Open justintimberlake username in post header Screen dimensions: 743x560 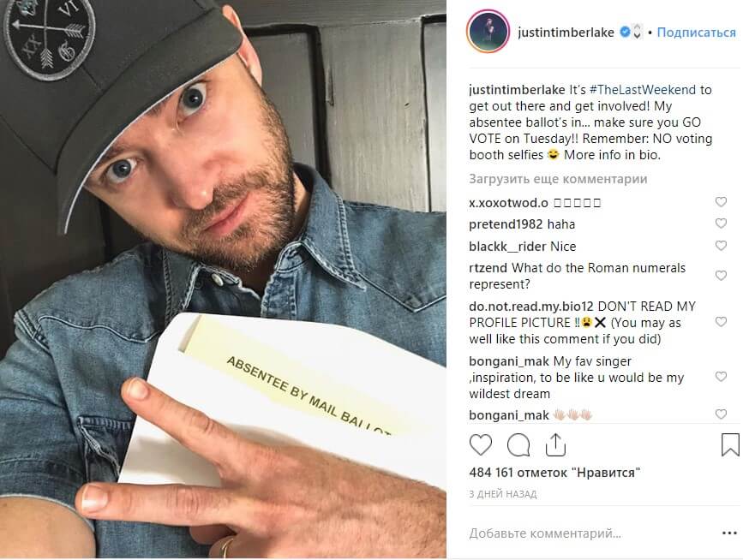tap(566, 33)
